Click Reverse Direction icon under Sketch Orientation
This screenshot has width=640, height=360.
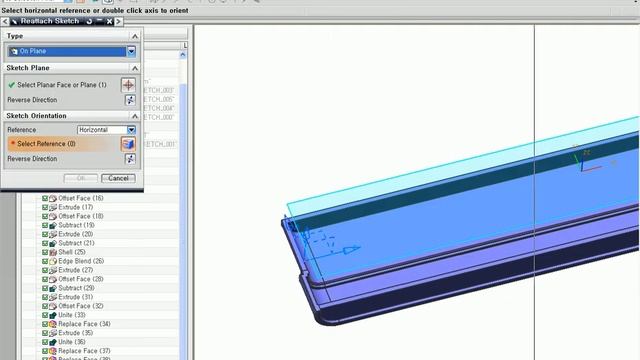[130, 159]
